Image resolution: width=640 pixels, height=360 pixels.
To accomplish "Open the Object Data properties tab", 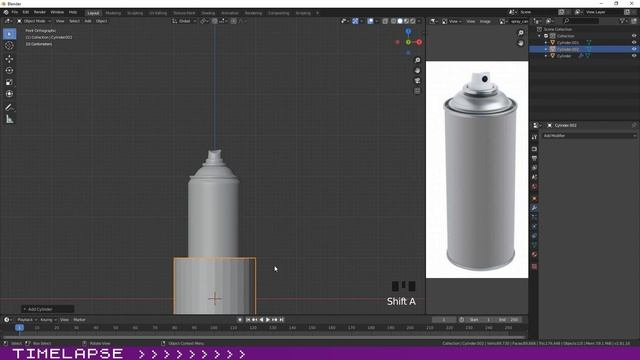I will 534,245.
